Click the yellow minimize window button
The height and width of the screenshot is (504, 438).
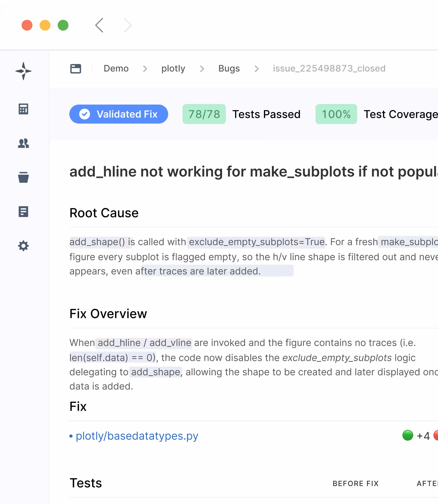[x=45, y=25]
